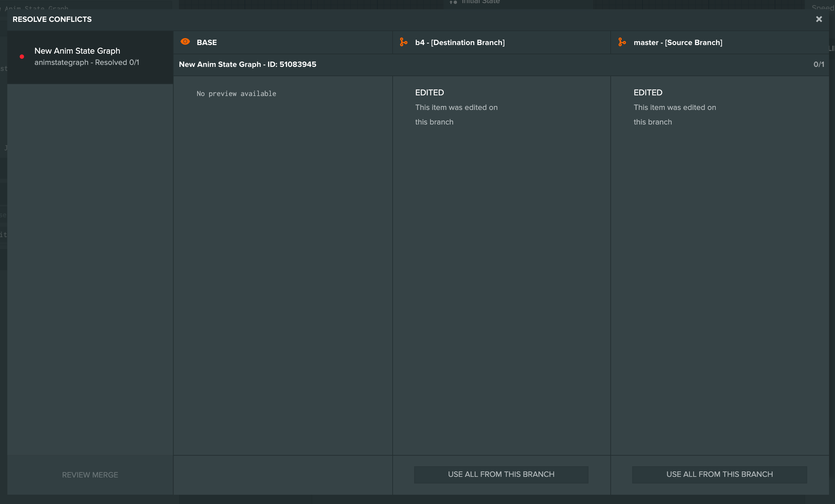Click the EDITED label in the b4 column
Screen dimensions: 835x504
[429, 92]
